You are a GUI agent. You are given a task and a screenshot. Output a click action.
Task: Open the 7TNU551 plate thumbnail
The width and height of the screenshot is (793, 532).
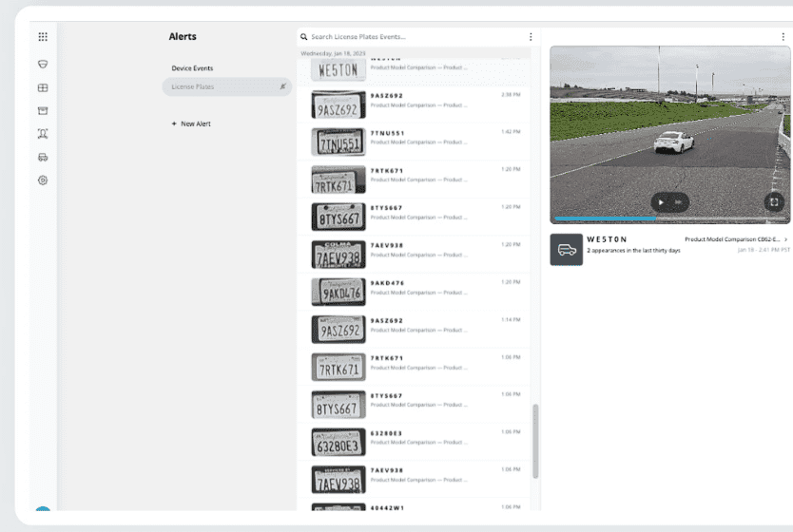pyautogui.click(x=338, y=142)
